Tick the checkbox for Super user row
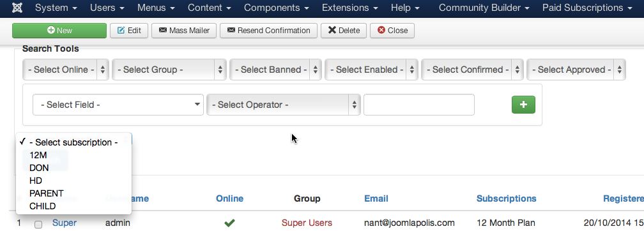The height and width of the screenshot is (231, 644). pyautogui.click(x=38, y=225)
